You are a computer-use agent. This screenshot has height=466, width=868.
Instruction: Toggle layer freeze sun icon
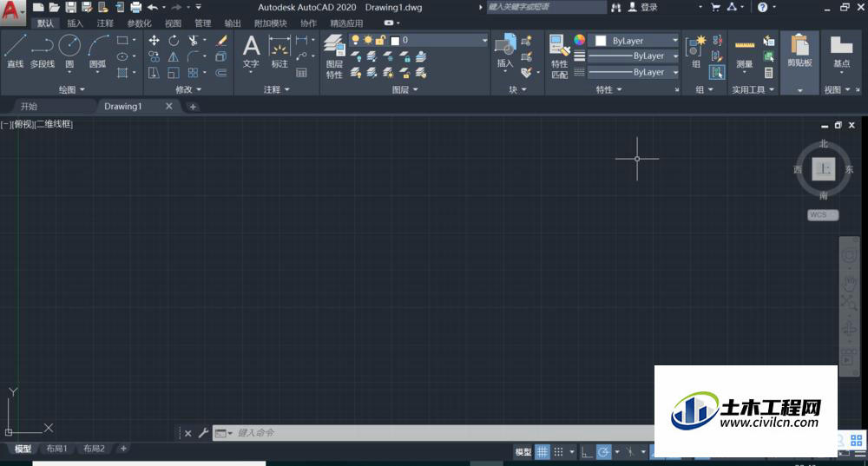(x=367, y=40)
